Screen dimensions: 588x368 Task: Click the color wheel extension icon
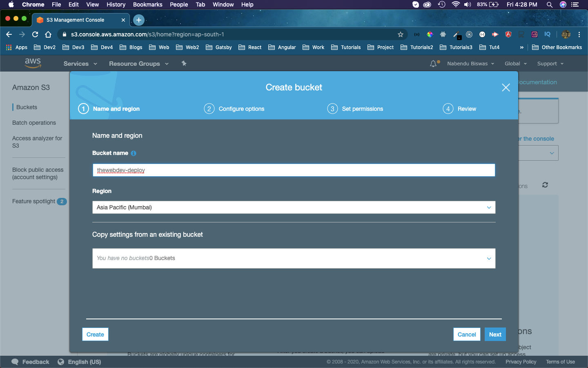[x=430, y=34]
